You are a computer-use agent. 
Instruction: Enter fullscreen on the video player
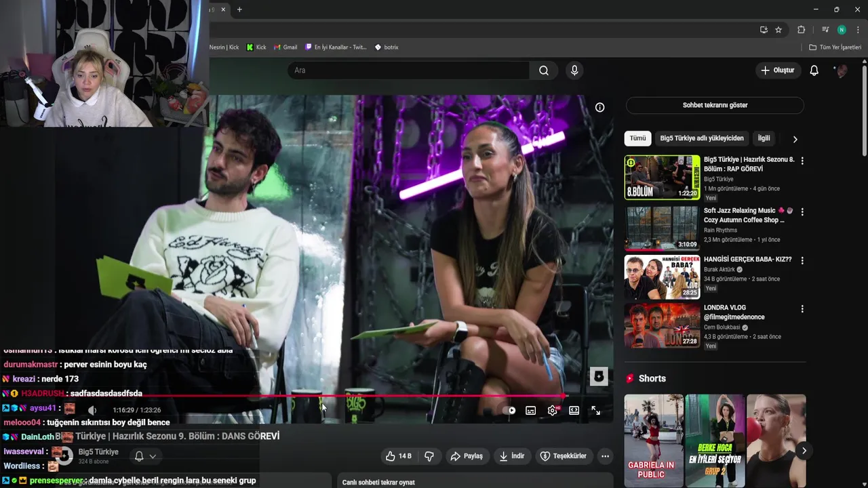coord(595,410)
